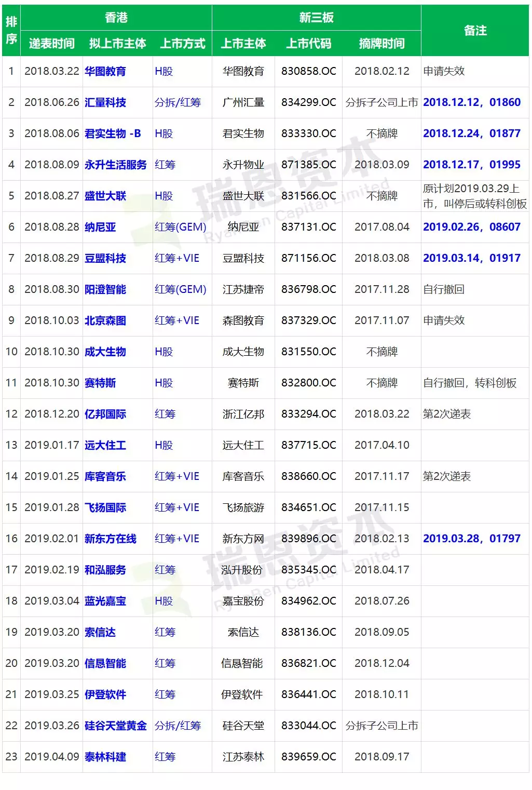Click the remark 2019.02.26，08607
The height and width of the screenshot is (790, 532).
coord(472,227)
